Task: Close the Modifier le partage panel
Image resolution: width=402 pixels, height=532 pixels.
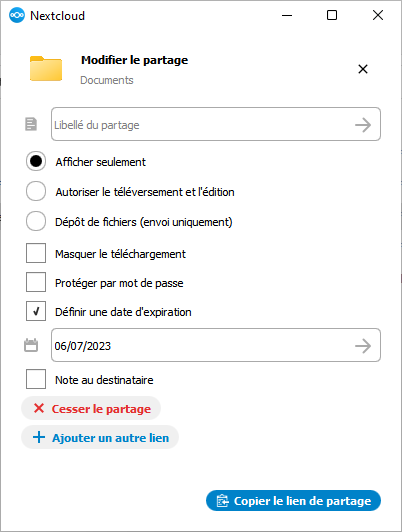Action: [363, 69]
